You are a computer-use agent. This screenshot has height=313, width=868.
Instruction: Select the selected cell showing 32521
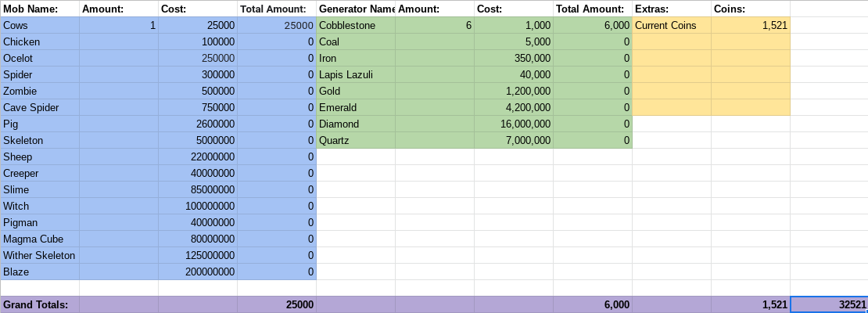(829, 304)
